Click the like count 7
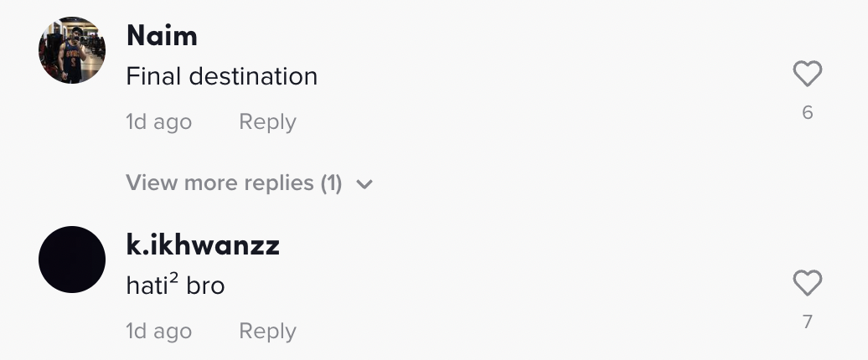Image resolution: width=868 pixels, height=360 pixels. 807,321
